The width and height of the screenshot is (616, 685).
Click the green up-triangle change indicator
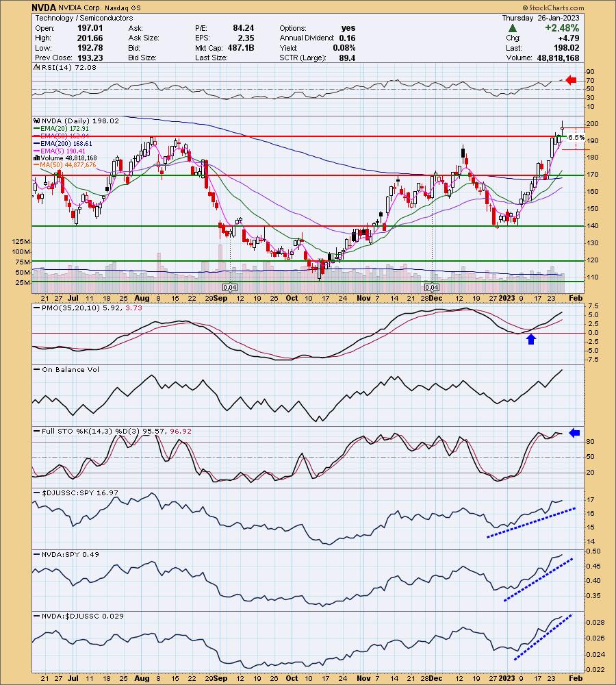513,28
